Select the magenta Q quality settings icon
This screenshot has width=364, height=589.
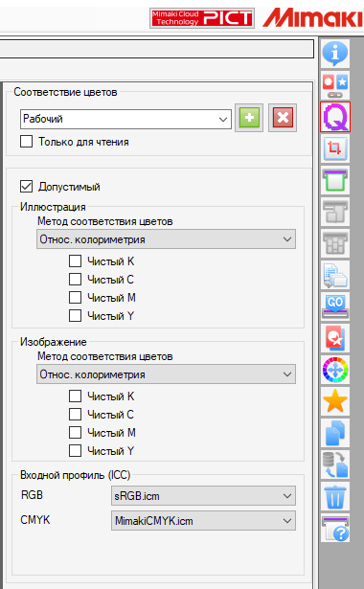coord(335,117)
